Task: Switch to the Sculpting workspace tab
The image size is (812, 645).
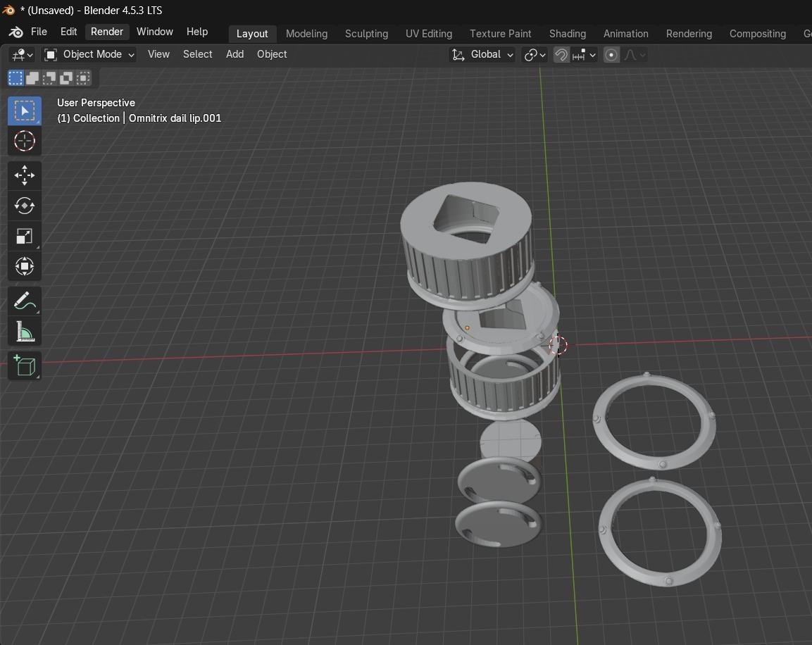Action: pyautogui.click(x=366, y=34)
